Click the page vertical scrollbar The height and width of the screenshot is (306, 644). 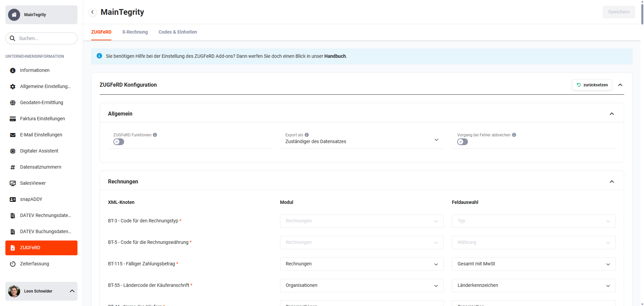(642, 13)
